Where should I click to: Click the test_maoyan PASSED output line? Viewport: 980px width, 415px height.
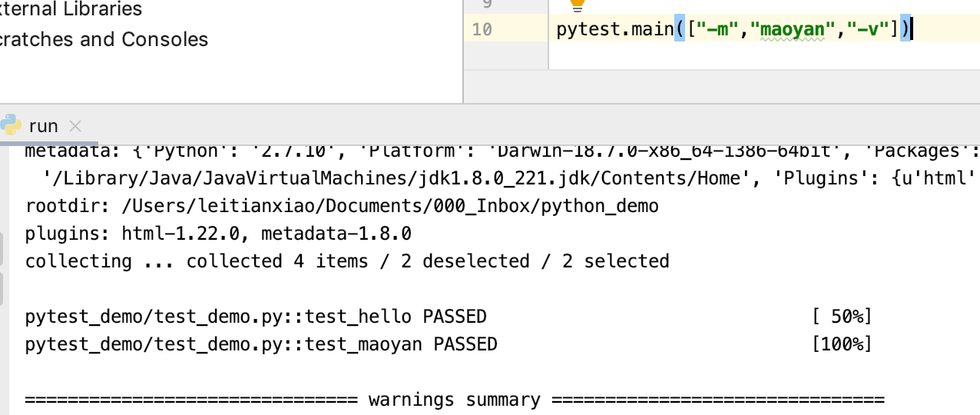[261, 344]
